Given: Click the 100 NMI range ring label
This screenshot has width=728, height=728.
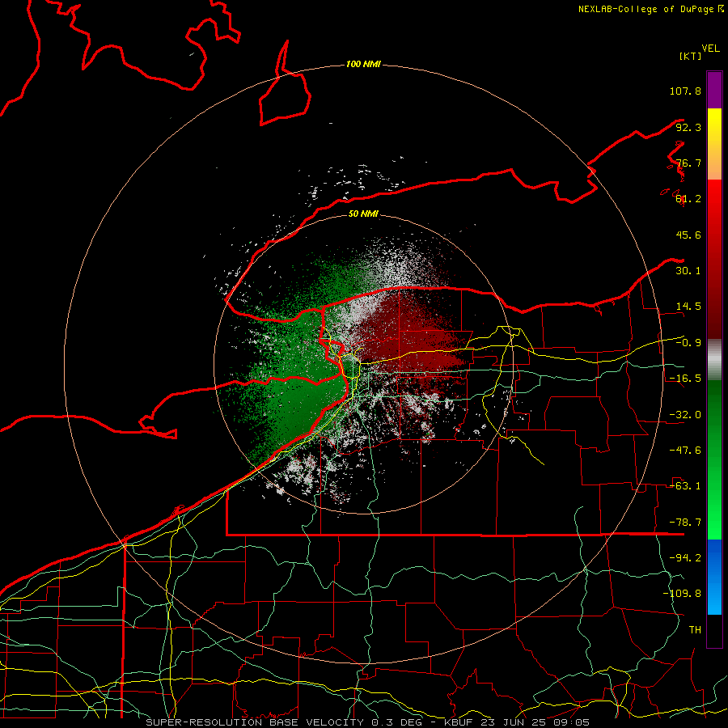Looking at the screenshot, I should pos(363,64).
